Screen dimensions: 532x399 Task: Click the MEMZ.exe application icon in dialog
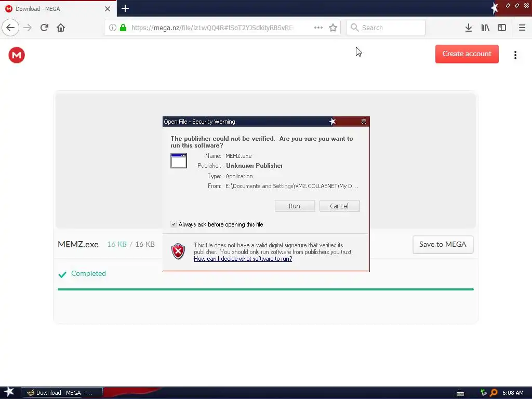(x=179, y=161)
